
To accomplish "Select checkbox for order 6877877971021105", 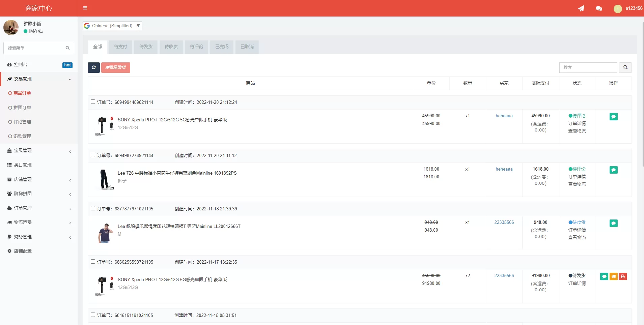I will tap(93, 208).
